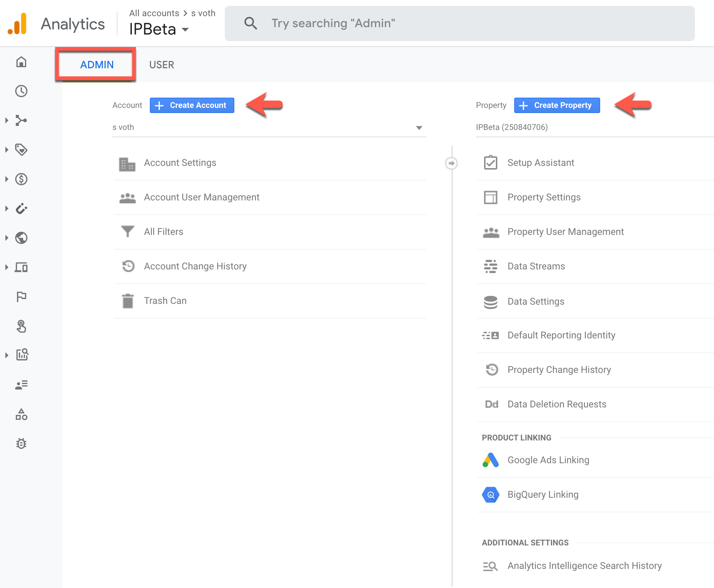The height and width of the screenshot is (588, 714).
Task: Open the Engagement tag sidebar icon
Action: click(x=21, y=150)
